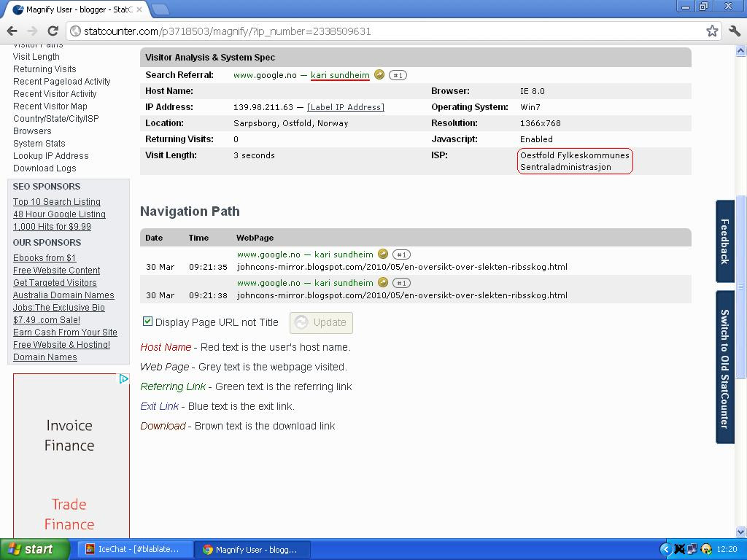This screenshot has height=560, width=747.
Task: Click the Domain Names sponsor link
Action: click(44, 357)
